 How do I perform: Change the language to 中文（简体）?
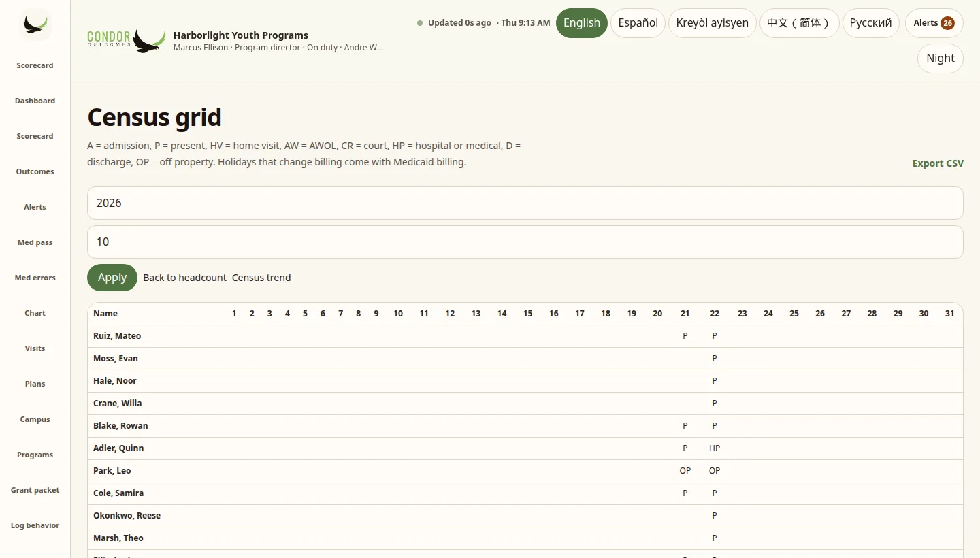(x=800, y=23)
